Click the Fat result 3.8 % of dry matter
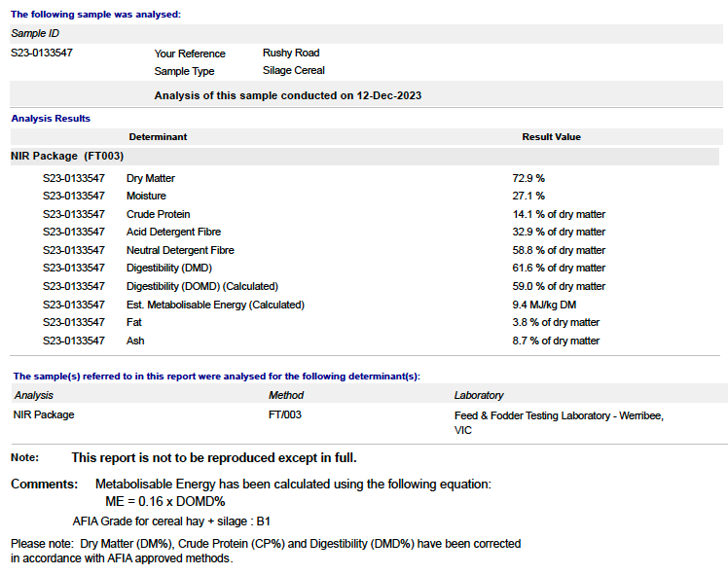The height and width of the screenshot is (575, 728). point(556,322)
